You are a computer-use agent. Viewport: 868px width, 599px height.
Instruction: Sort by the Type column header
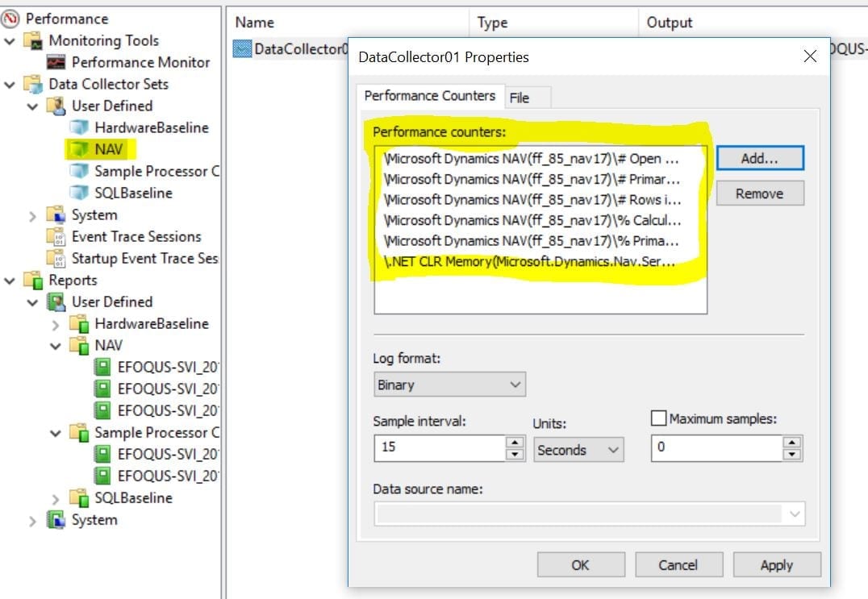coord(553,23)
